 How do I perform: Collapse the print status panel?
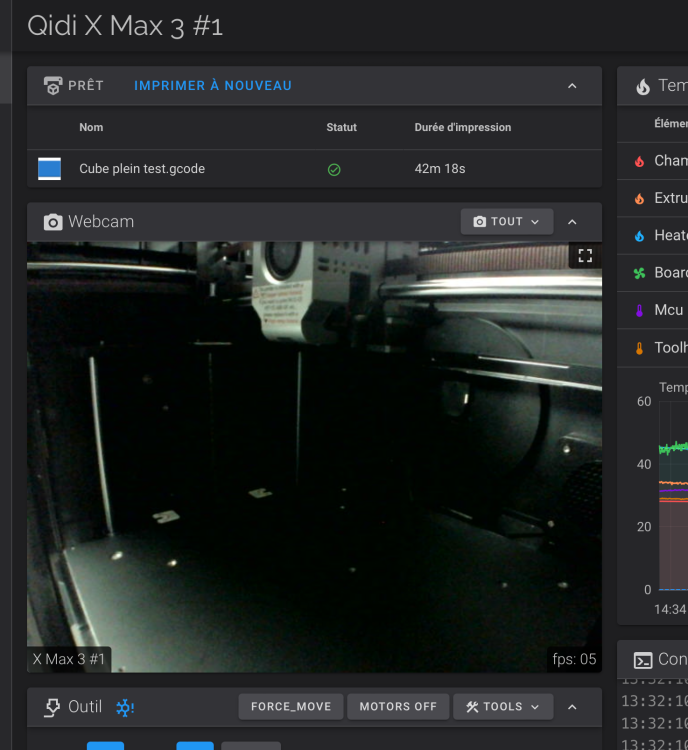tap(572, 86)
